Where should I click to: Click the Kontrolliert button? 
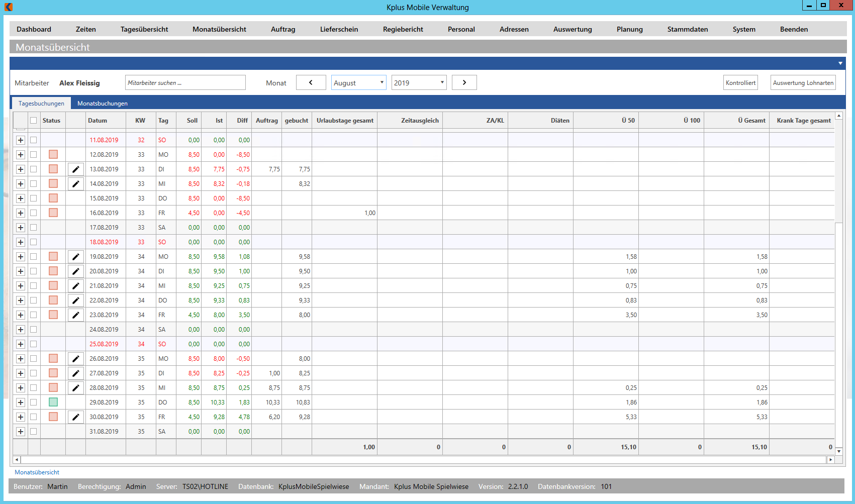[740, 82]
